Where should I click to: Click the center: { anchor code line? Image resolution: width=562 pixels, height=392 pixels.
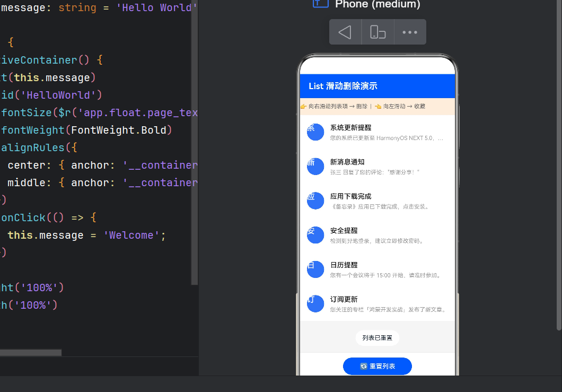[102, 165]
